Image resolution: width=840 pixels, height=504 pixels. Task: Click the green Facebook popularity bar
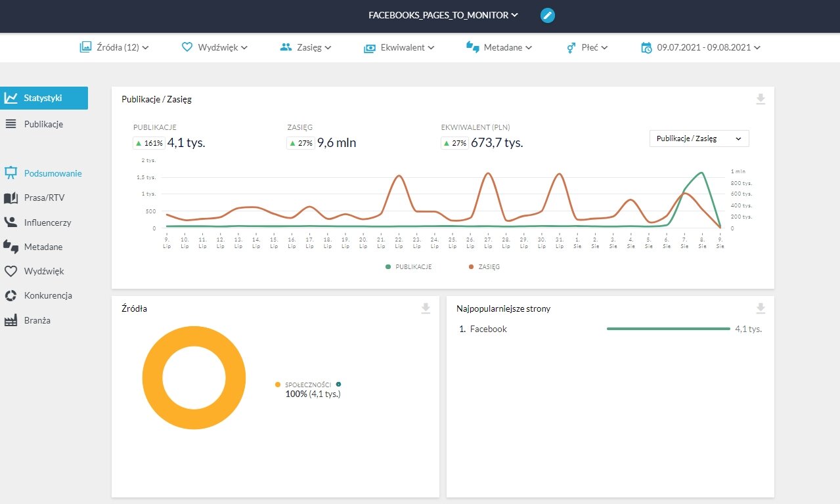[x=669, y=329]
